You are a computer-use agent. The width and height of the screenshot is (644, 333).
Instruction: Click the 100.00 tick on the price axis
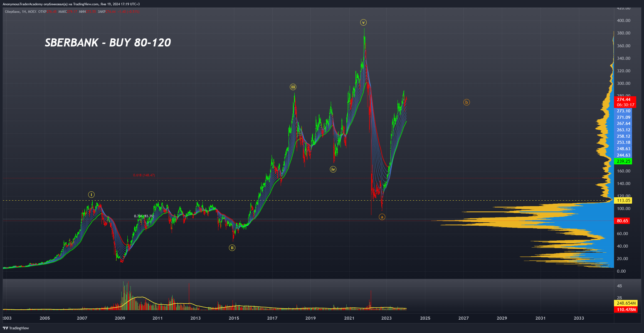(x=623, y=209)
